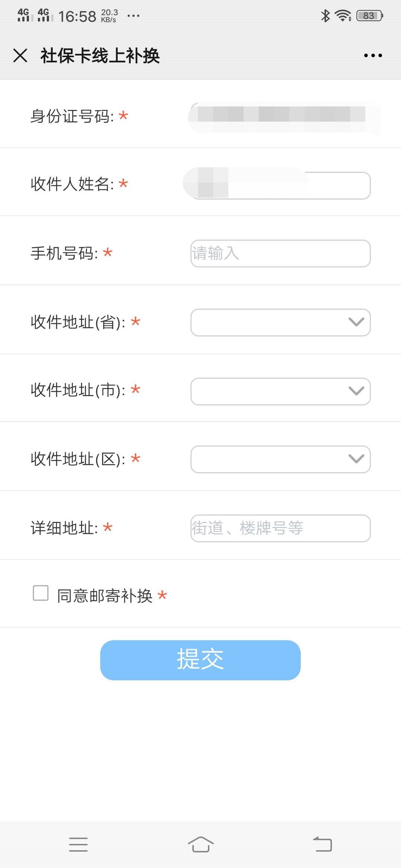
Task: Check the 同意邮寄补换 checkbox
Action: click(x=41, y=593)
